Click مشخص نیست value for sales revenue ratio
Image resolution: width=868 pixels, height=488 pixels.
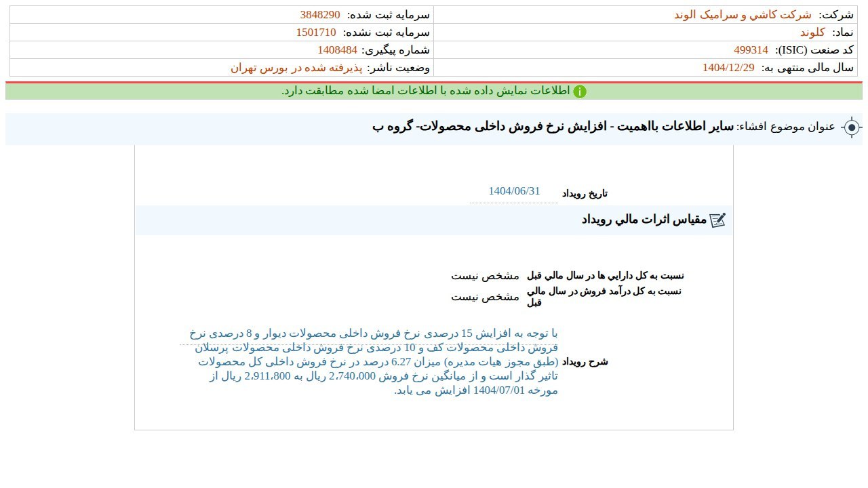tap(485, 297)
